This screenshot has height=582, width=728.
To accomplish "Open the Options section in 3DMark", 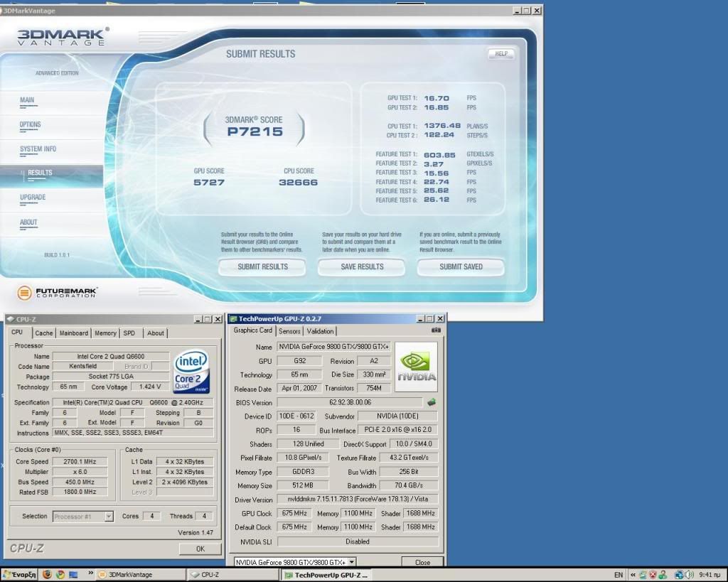I will pos(30,124).
